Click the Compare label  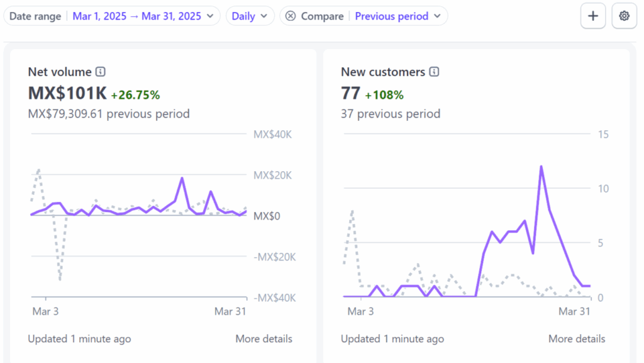pyautogui.click(x=322, y=16)
